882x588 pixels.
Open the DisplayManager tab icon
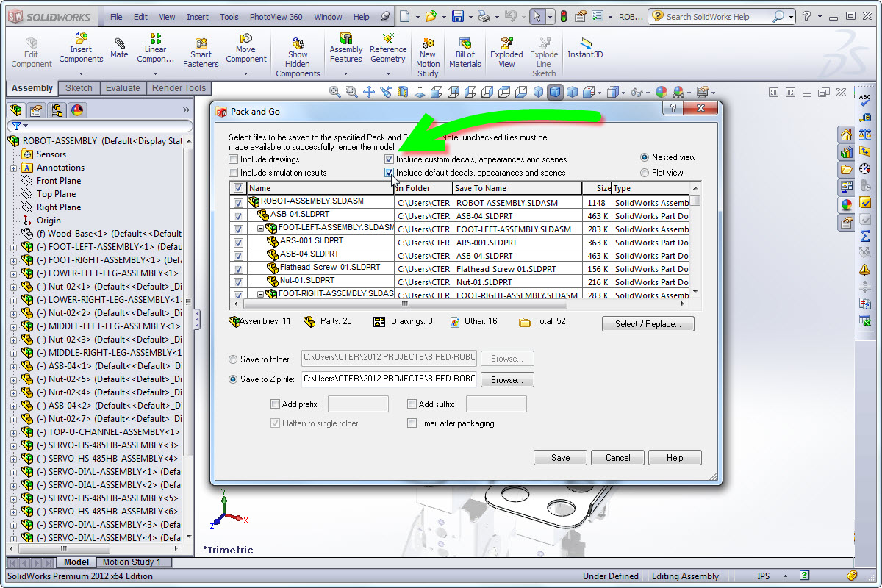[76, 110]
